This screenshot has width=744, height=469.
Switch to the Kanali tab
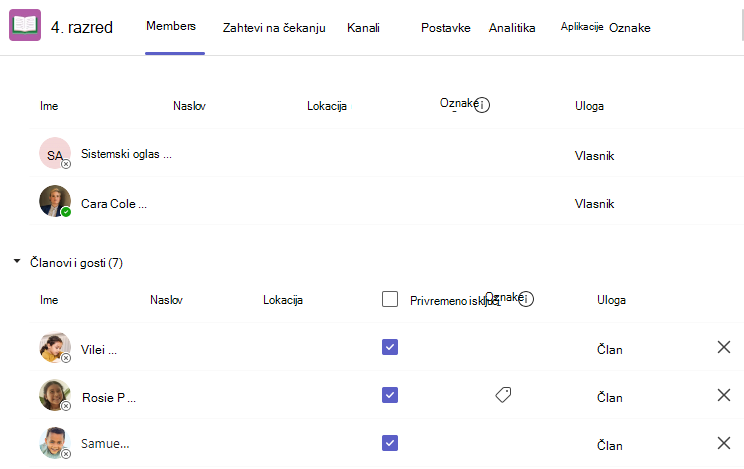[x=363, y=28]
